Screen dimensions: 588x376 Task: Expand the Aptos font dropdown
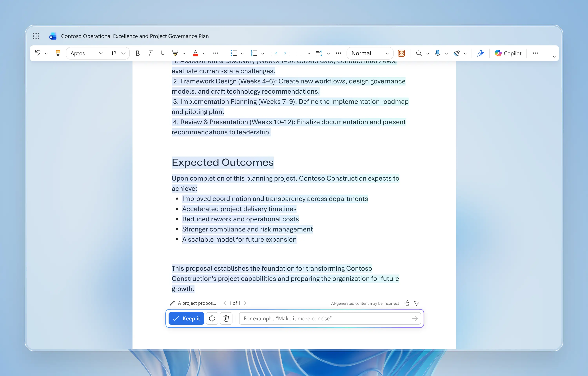[x=101, y=53]
